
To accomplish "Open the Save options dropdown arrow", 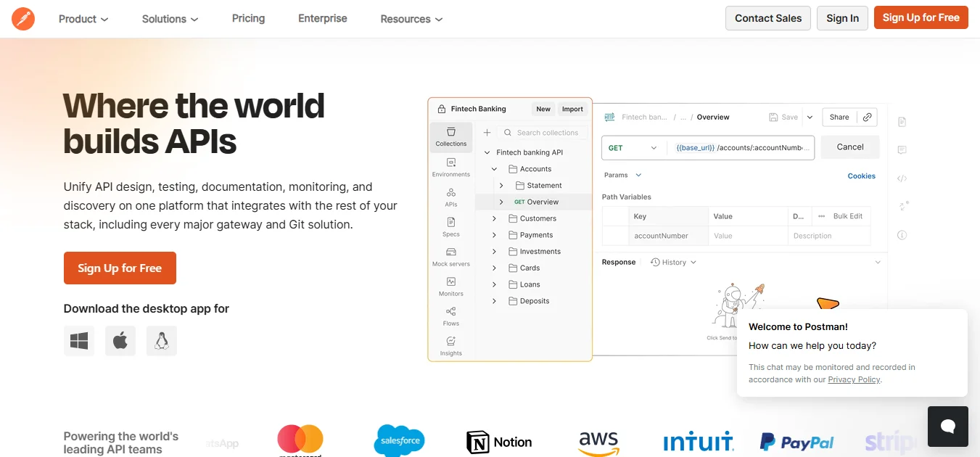I will [810, 117].
